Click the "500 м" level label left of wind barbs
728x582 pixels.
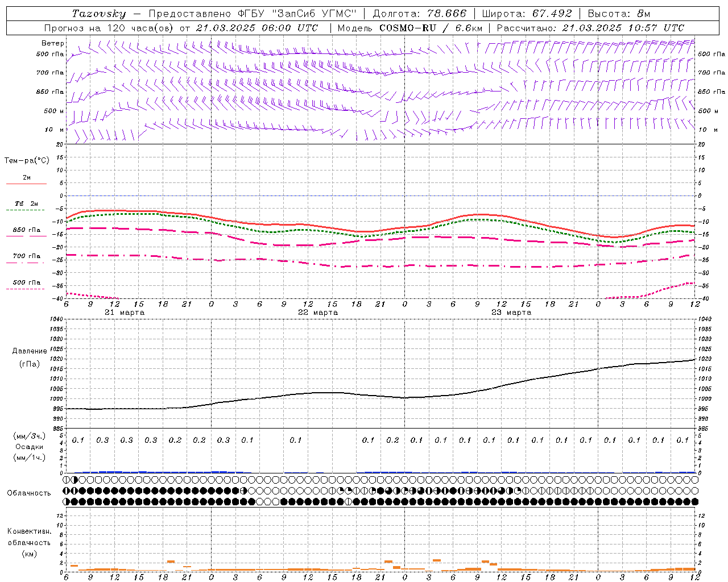pyautogui.click(x=55, y=111)
